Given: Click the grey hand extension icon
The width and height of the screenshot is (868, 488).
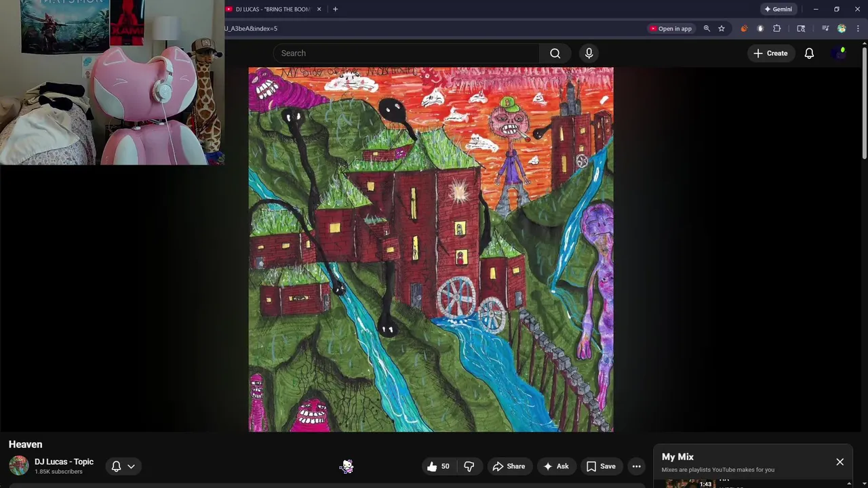Looking at the screenshot, I should 760,28.
